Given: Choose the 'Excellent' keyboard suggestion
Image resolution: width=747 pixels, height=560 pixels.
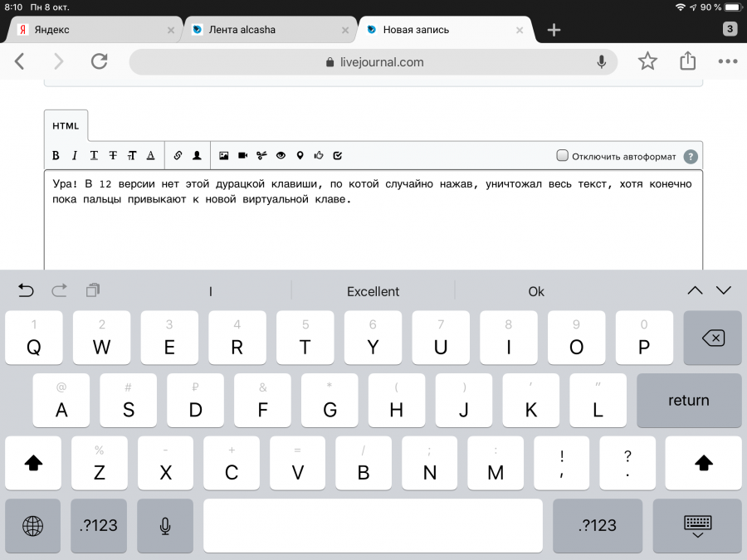Looking at the screenshot, I should [x=373, y=291].
